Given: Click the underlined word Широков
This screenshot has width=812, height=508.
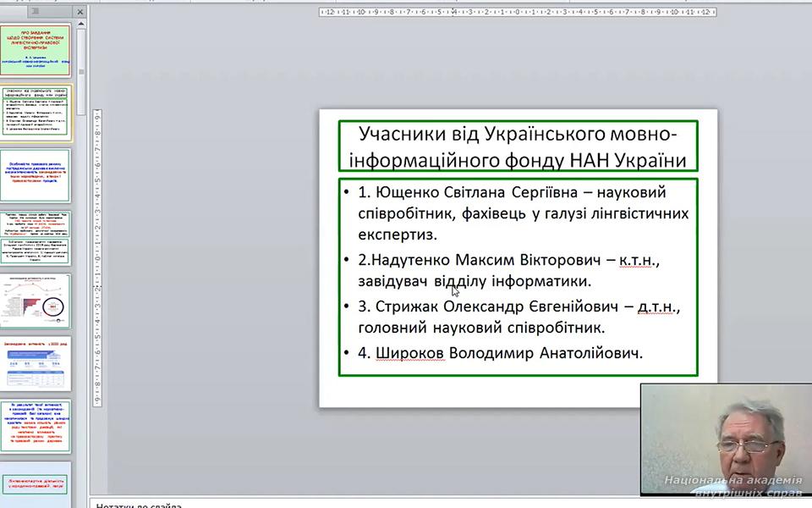Looking at the screenshot, I should point(409,353).
